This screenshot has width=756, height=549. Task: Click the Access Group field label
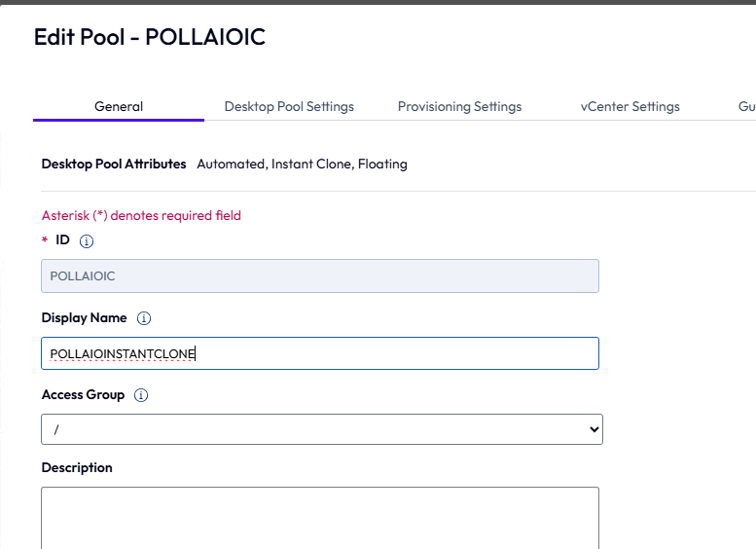coord(83,394)
